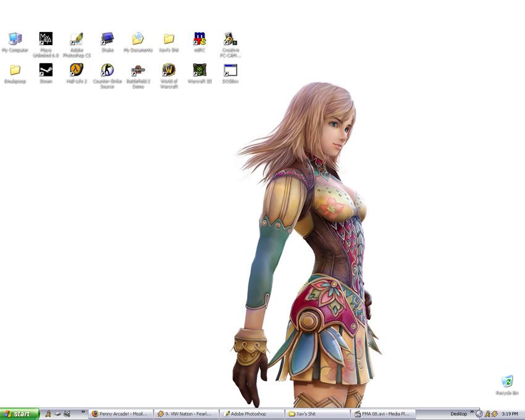Launch the DOSBox shortcut icon
525x420 pixels.
click(230, 70)
